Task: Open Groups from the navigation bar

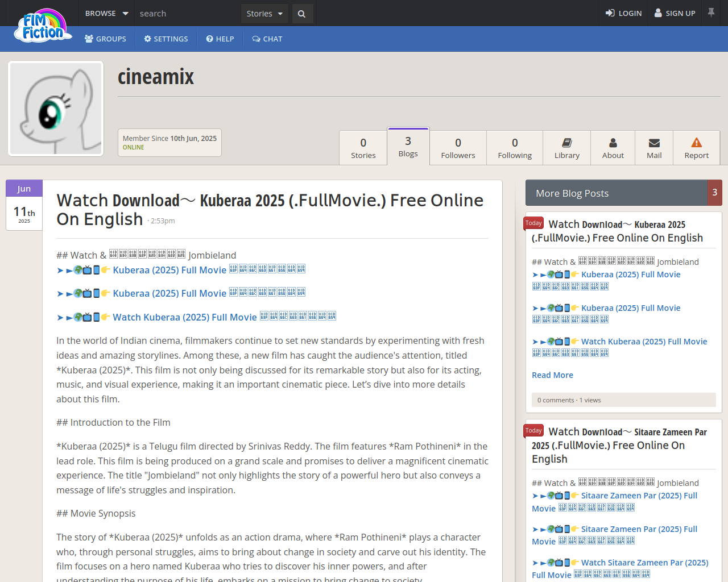Action: pos(105,39)
